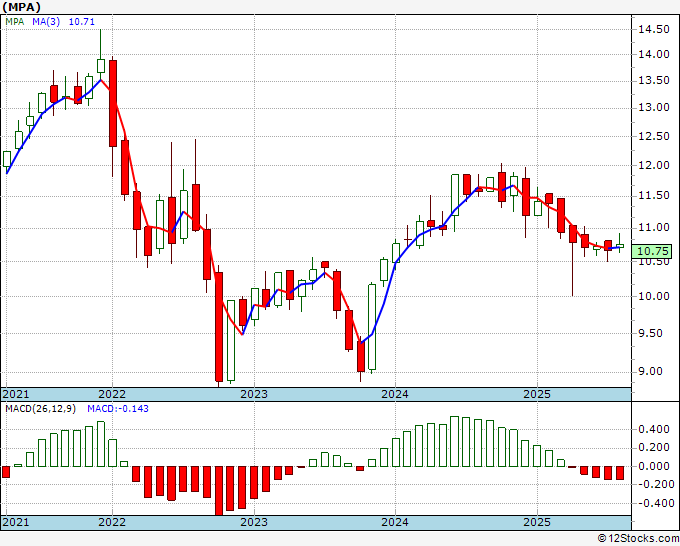Click the 0.200 MACD axis label
This screenshot has height=546, width=680.
pos(654,448)
